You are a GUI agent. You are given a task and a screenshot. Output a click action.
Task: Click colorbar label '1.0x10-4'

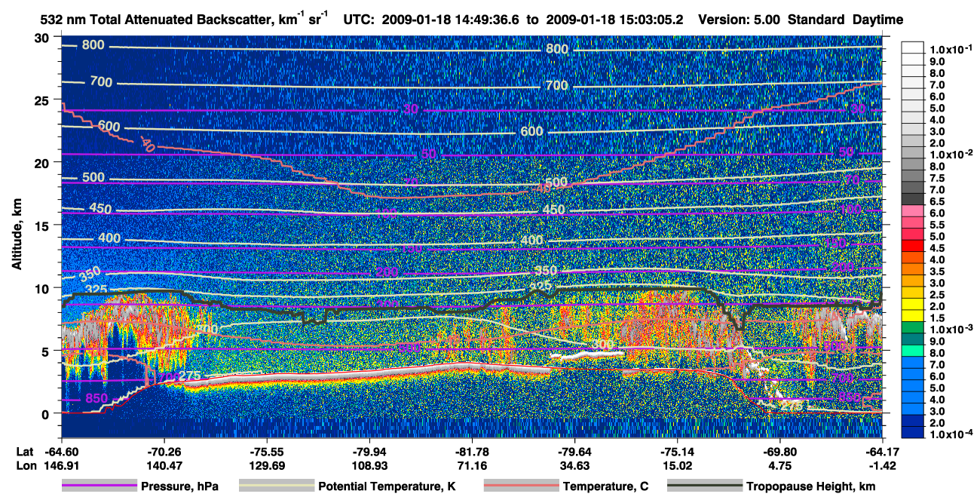pos(950,435)
